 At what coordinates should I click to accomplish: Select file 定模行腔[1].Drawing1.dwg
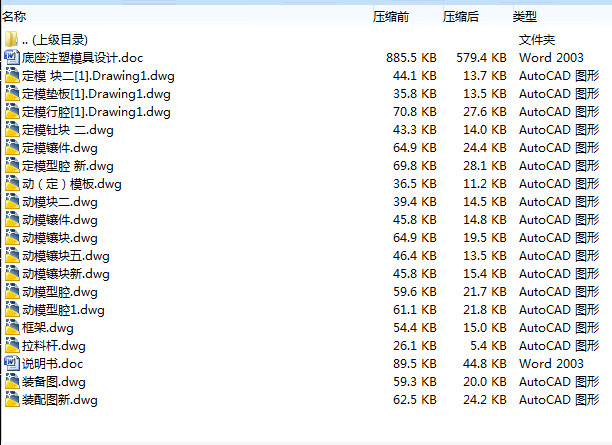coord(96,112)
